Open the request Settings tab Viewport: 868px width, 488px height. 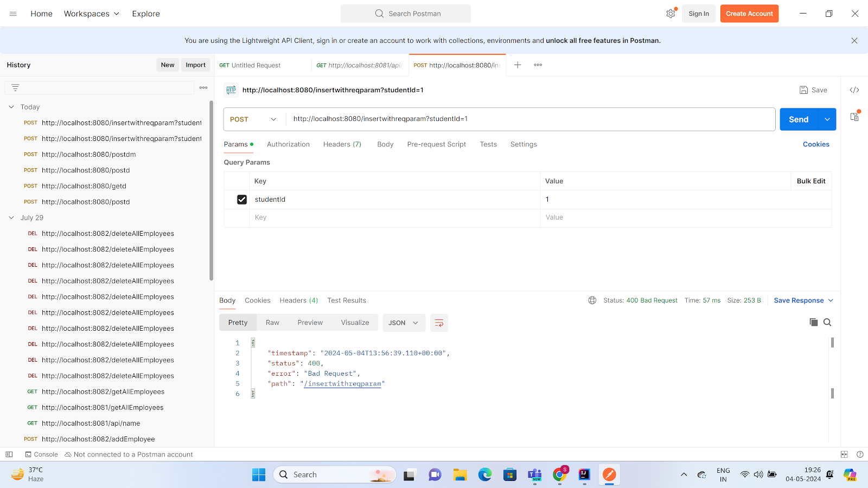(x=524, y=144)
